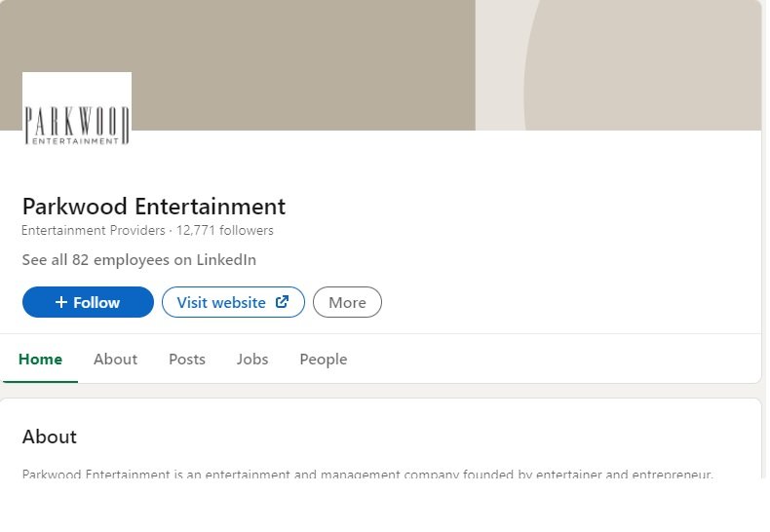Click the plus icon on Follow button
770x532 pixels.
(x=60, y=302)
